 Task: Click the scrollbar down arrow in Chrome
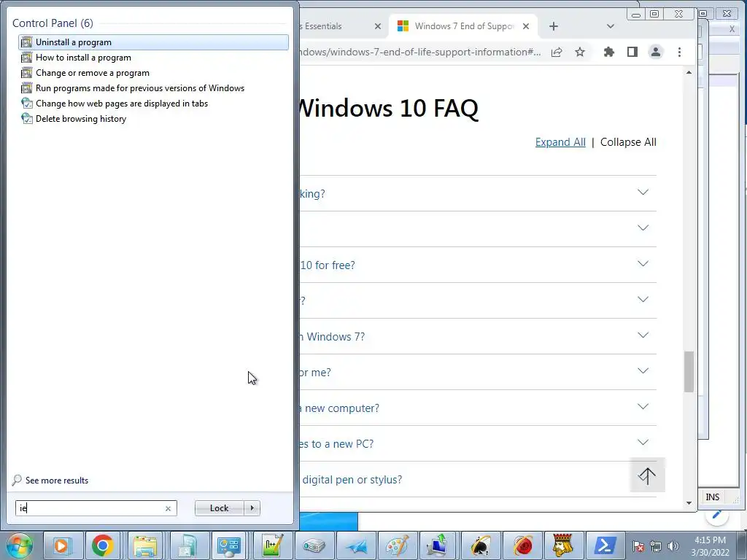tap(689, 503)
